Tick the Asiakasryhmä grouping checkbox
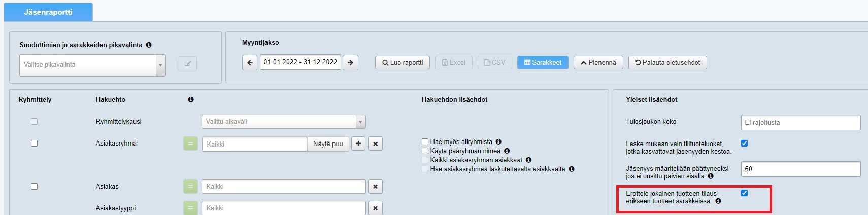This screenshot has height=215, width=868. pos(34,144)
